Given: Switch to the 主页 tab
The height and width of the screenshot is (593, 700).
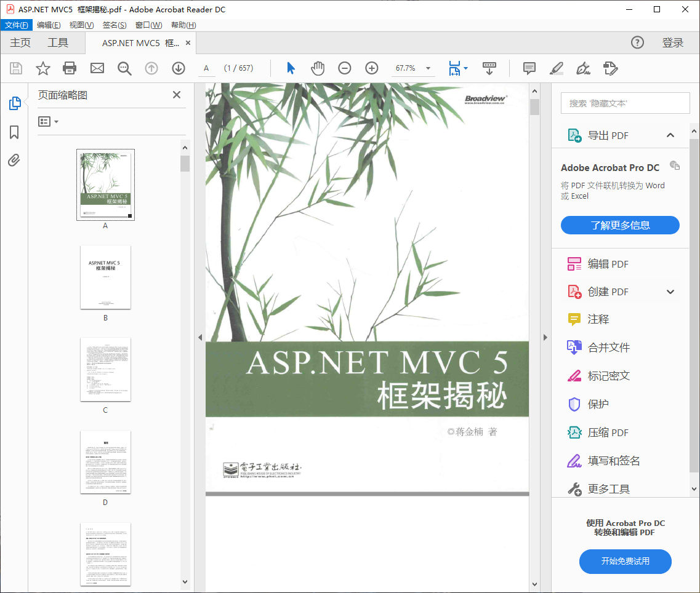Looking at the screenshot, I should (20, 43).
